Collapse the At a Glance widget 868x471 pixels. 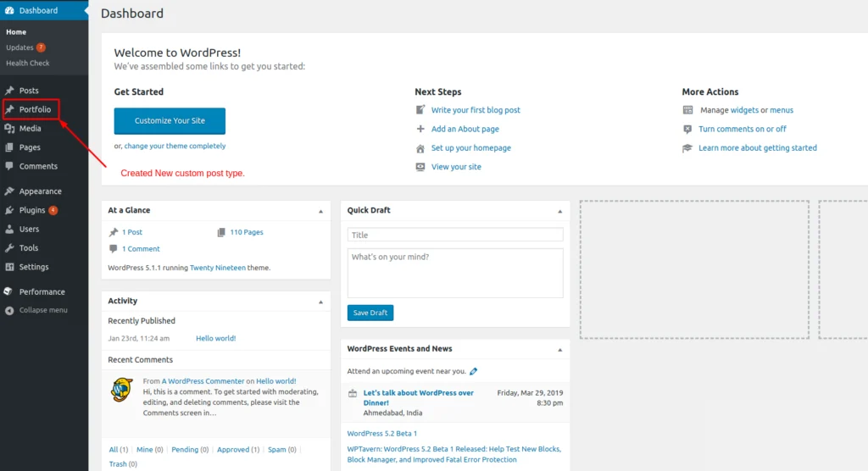[320, 211]
